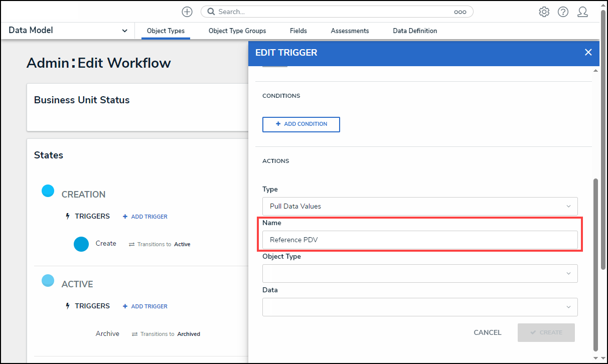Open the help question mark icon

pos(563,12)
